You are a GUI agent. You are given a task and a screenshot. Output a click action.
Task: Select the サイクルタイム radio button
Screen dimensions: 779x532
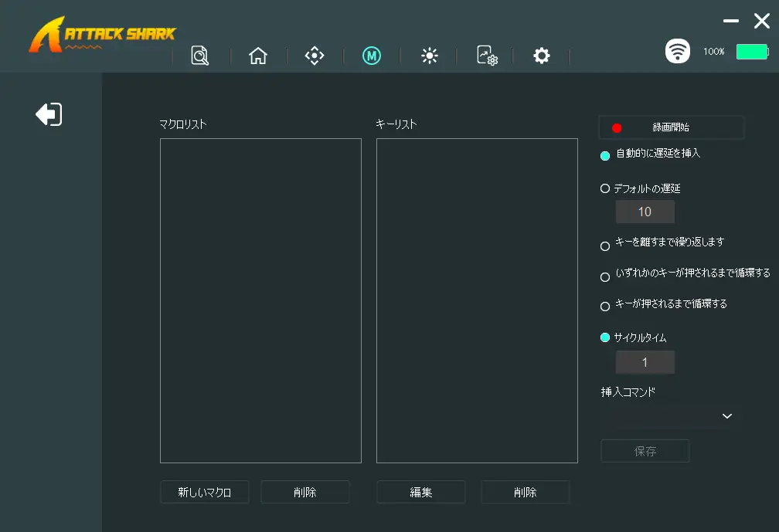(x=605, y=337)
